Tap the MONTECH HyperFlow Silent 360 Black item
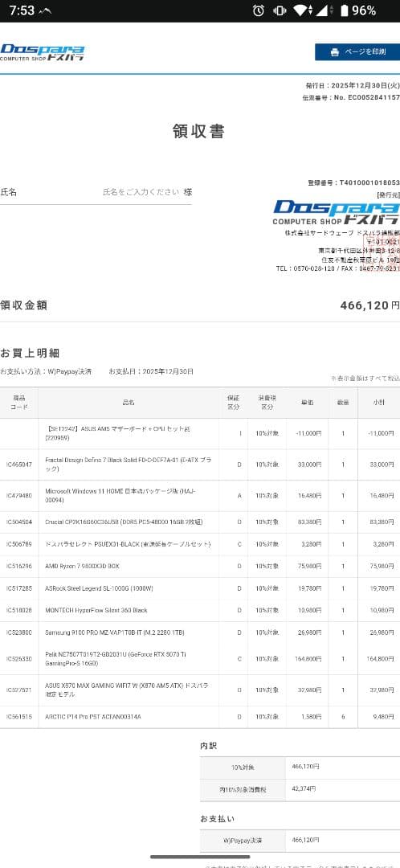Screen dimensions: 400x868 (96, 611)
